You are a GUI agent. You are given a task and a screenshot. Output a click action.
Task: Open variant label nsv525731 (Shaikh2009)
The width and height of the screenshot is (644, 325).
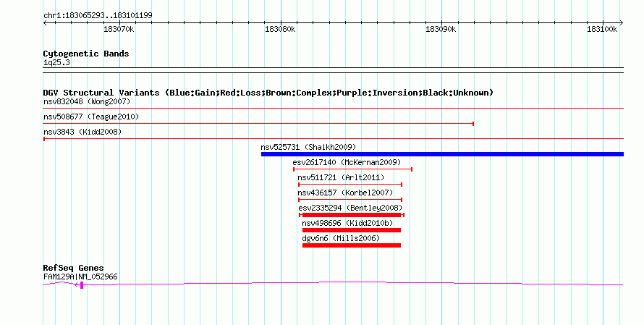pyautogui.click(x=308, y=147)
